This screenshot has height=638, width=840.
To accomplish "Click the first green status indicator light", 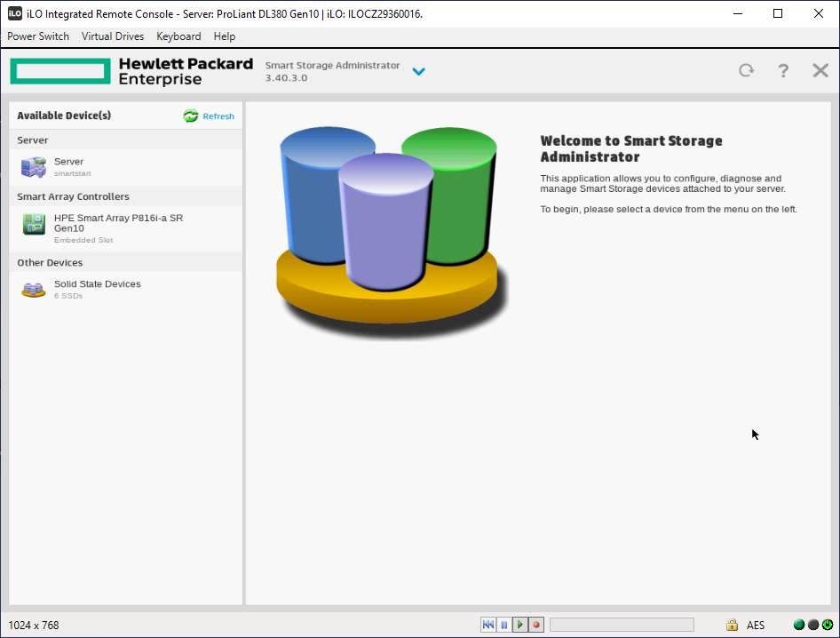I will [799, 625].
